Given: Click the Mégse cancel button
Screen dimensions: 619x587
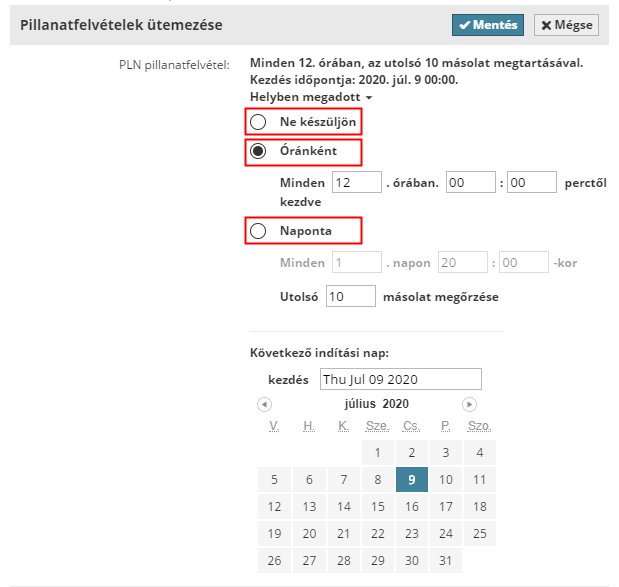Looking at the screenshot, I should click(x=566, y=25).
